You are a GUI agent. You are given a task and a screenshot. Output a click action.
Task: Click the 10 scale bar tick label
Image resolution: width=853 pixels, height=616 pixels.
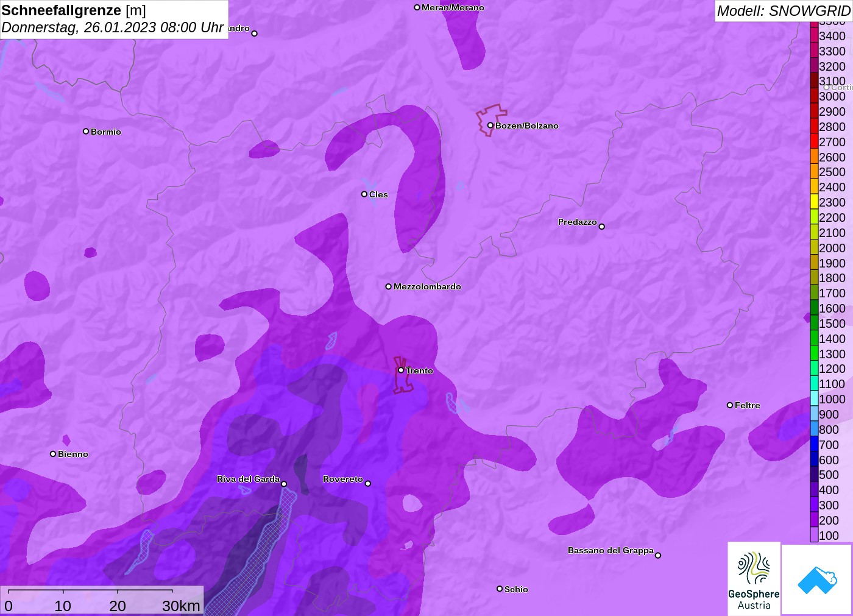63,606
